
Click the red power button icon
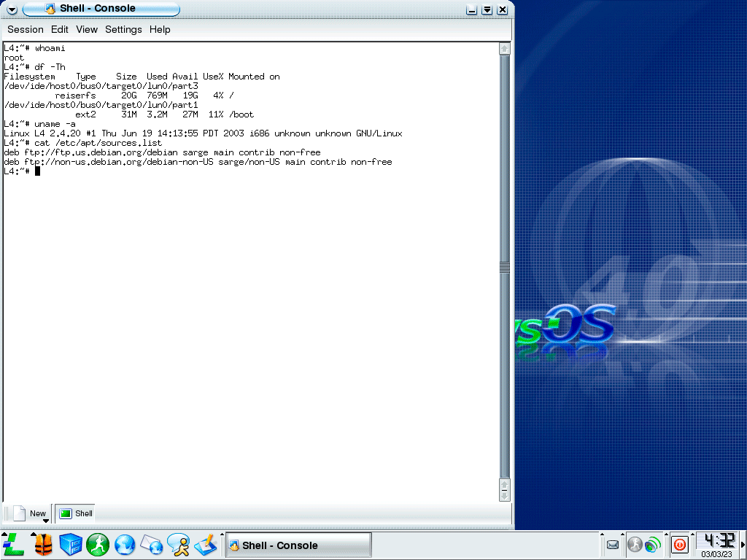pos(679,545)
